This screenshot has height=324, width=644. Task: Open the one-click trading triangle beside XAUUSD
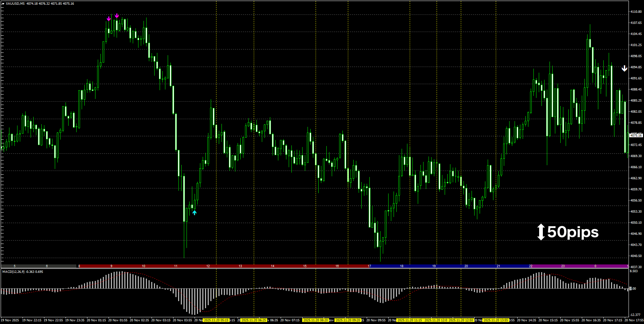click(3, 4)
